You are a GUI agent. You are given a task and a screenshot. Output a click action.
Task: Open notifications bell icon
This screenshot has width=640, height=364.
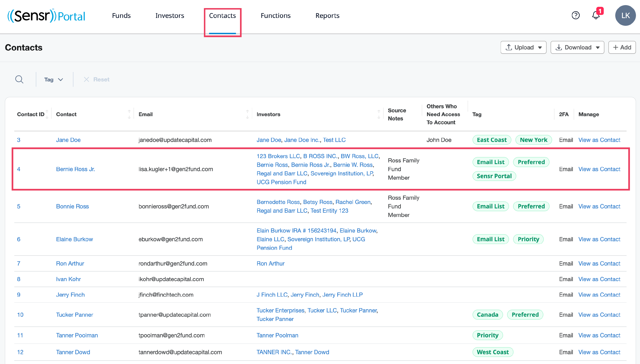[596, 16]
